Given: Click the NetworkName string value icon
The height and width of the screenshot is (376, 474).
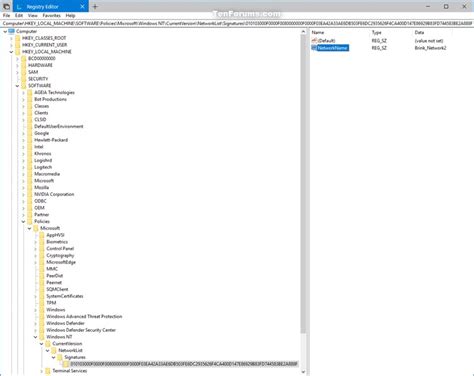Looking at the screenshot, I should pos(314,48).
